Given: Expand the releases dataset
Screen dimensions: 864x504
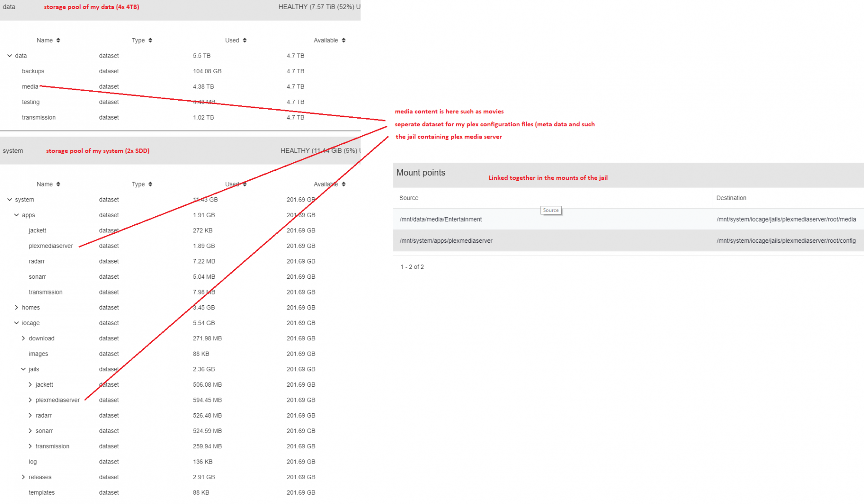Looking at the screenshot, I should tap(23, 477).
